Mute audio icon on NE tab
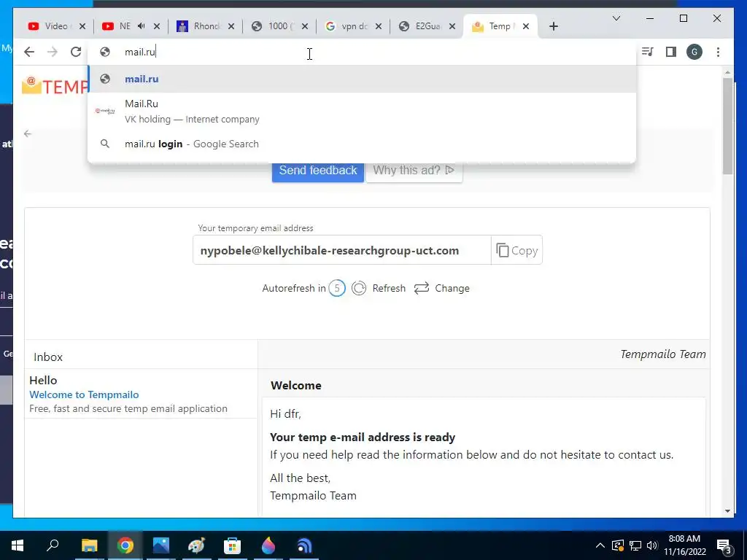 point(141,26)
